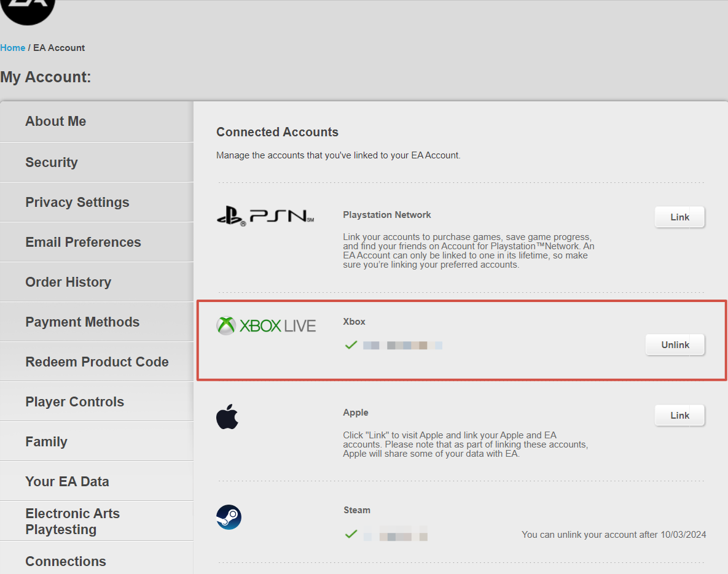The width and height of the screenshot is (728, 574).
Task: Open Redeem Product Code section
Action: tap(97, 362)
